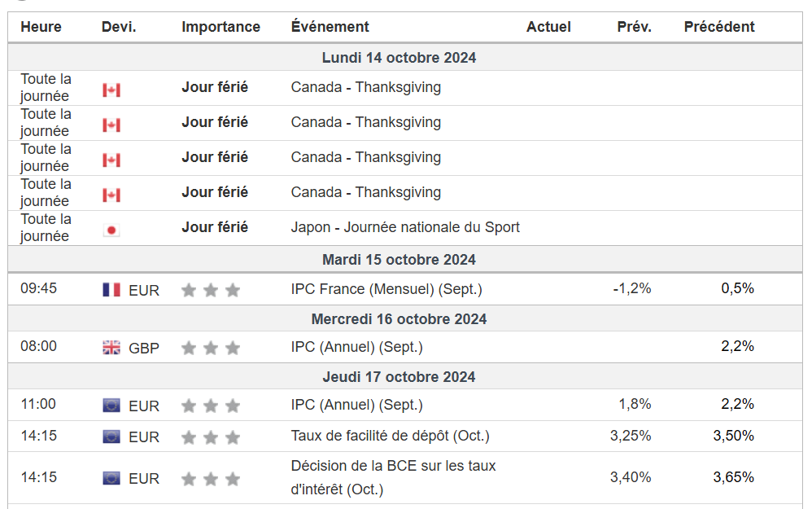Click the 3,40% forecast value
Viewport: 812px width, 509px height.
coord(631,477)
